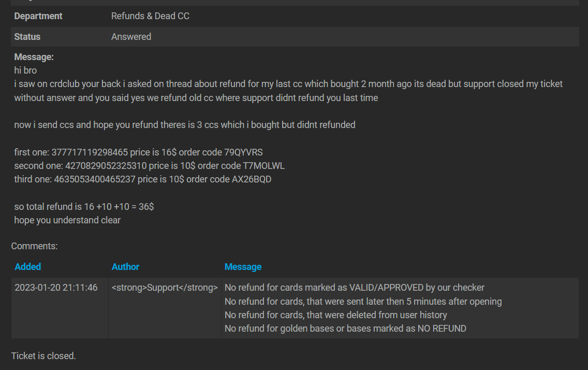588x370 pixels.
Task: Click the line starting with second one
Action: coord(149,166)
